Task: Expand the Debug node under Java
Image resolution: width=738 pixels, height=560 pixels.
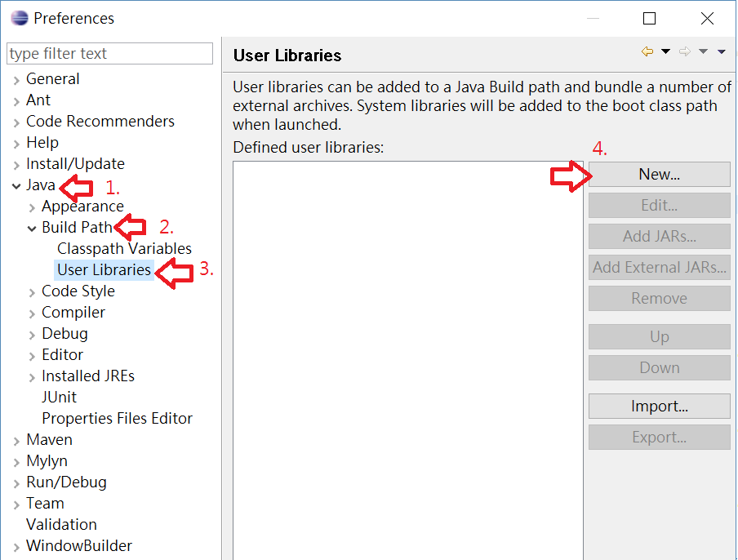Action: click(32, 335)
